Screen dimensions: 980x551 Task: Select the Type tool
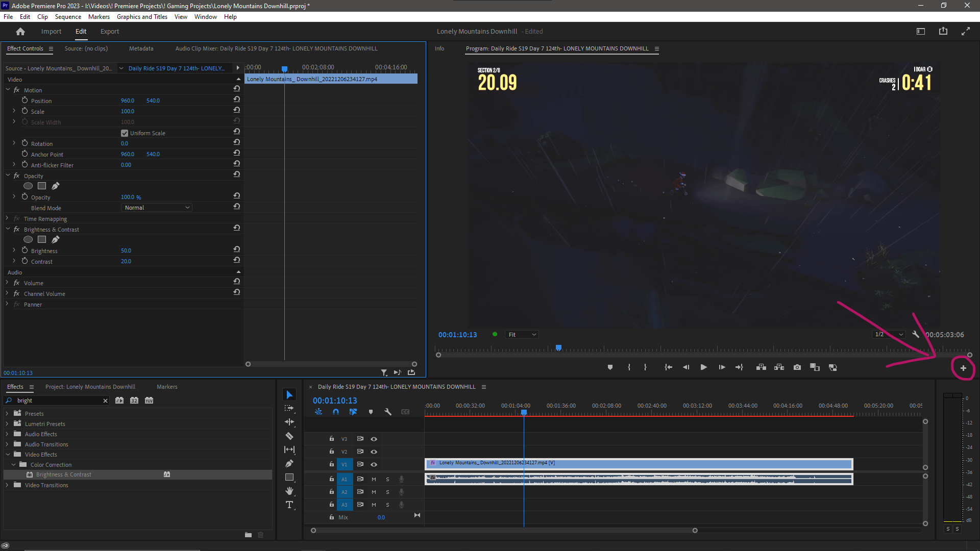click(x=289, y=504)
